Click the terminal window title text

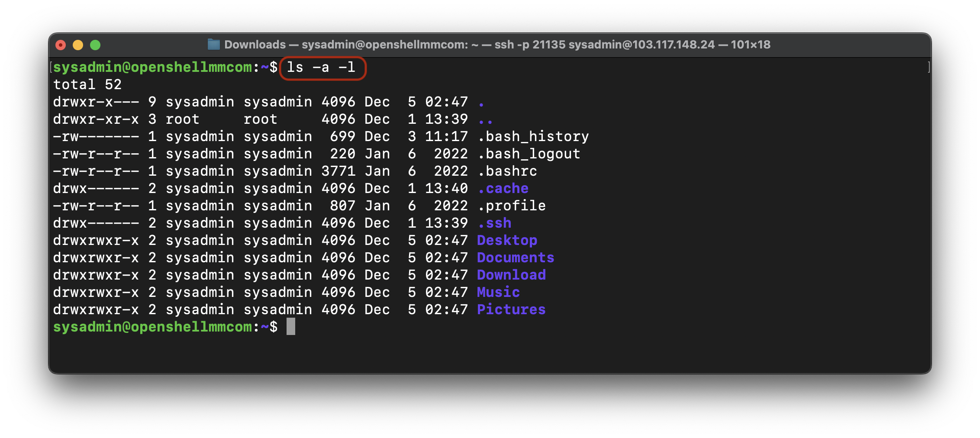coord(497,45)
